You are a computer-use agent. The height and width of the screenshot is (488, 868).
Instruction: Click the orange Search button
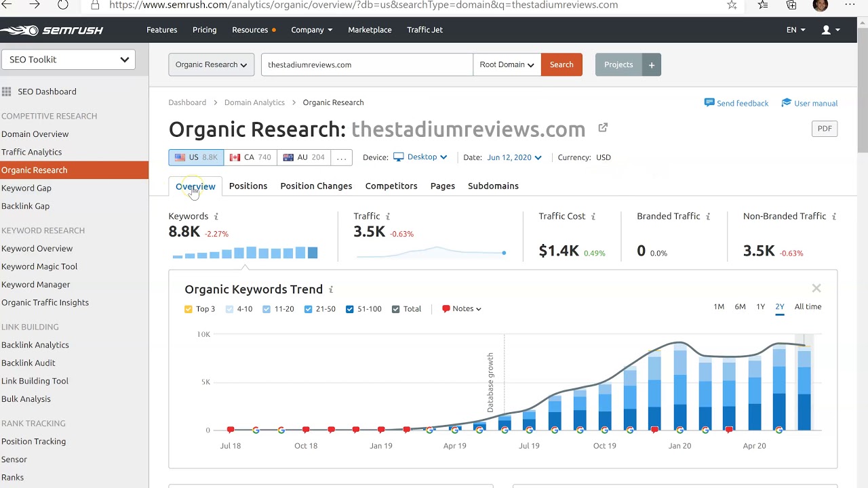[561, 64]
